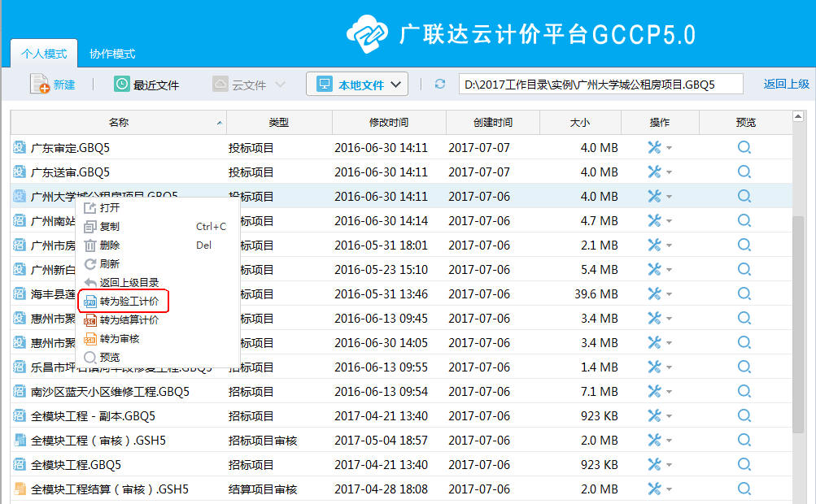Screen dimensions: 816x504
Task: Expand the 云文件 dropdown arrow
Action: click(x=280, y=85)
